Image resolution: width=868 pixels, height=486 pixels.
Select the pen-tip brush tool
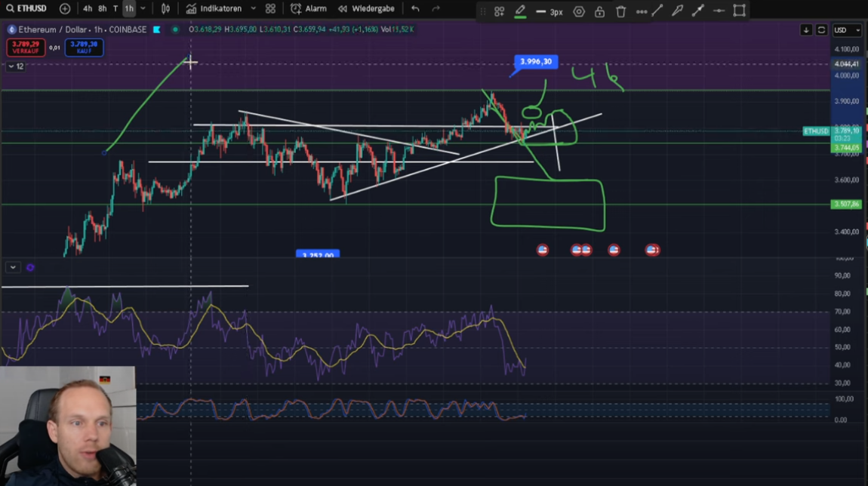pos(678,10)
